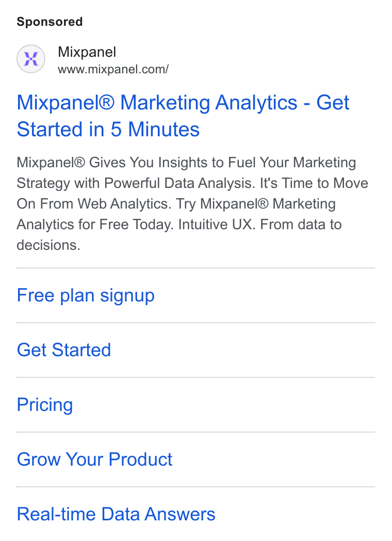Viewport: 392px width, 541px height.
Task: Open the Real-time Data Answers sitelink
Action: [116, 514]
